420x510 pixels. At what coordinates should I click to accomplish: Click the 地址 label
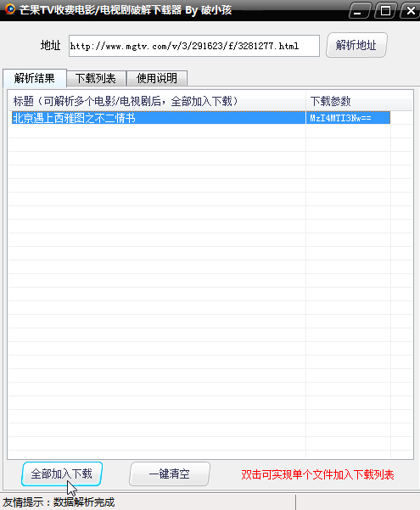coord(50,45)
